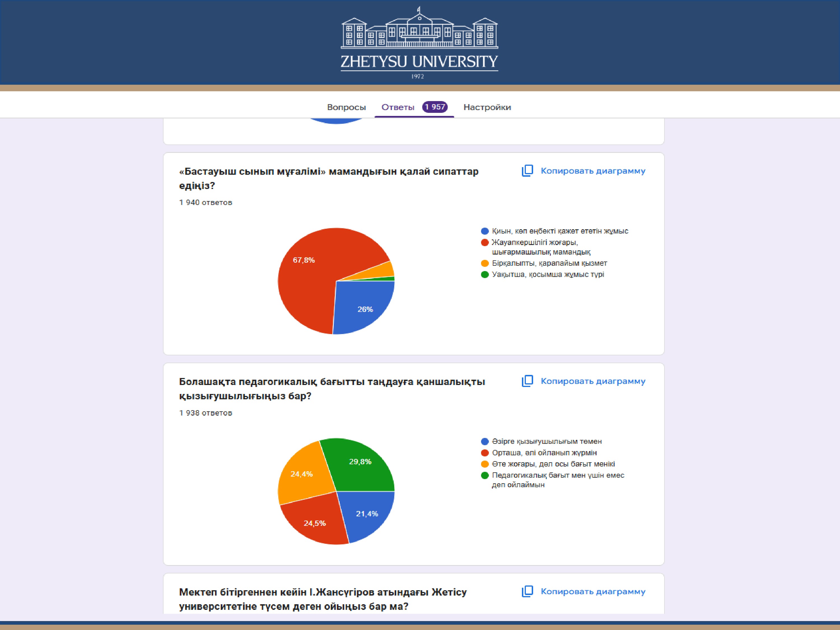Click copy icon for the pedagogical interest chart
This screenshot has width=840, height=630.
[527, 381]
